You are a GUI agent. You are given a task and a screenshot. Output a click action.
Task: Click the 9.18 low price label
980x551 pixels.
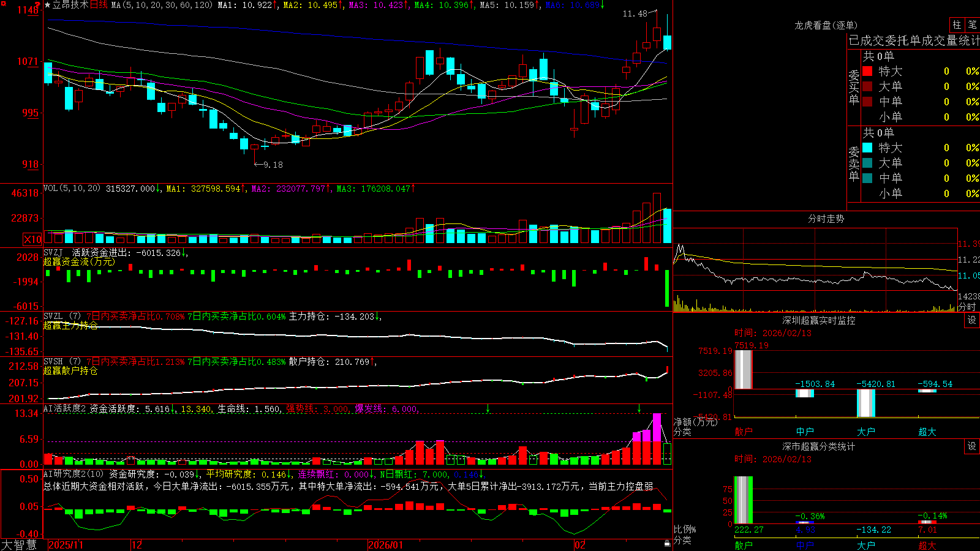click(x=273, y=165)
